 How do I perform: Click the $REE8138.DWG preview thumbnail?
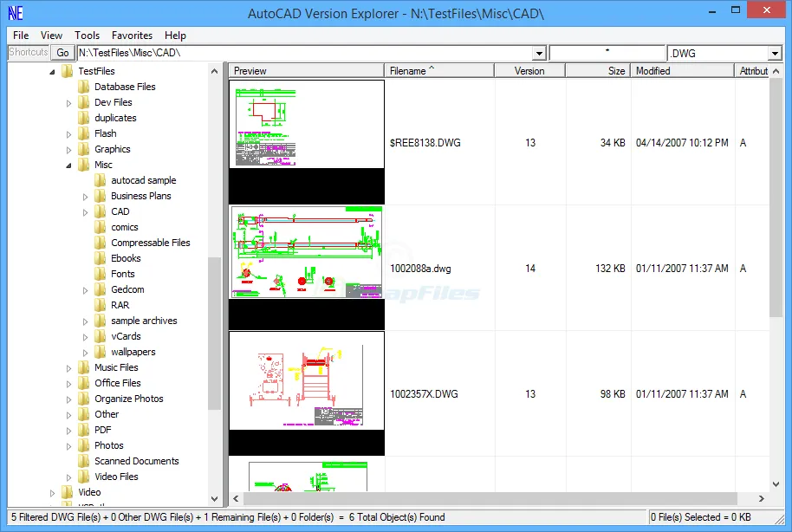click(x=307, y=142)
